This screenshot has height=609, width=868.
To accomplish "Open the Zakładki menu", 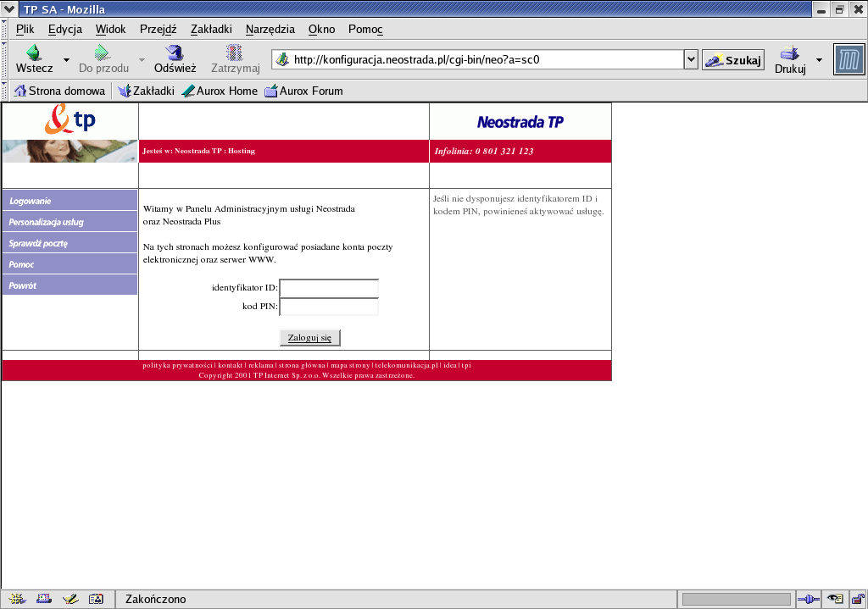I will (211, 30).
